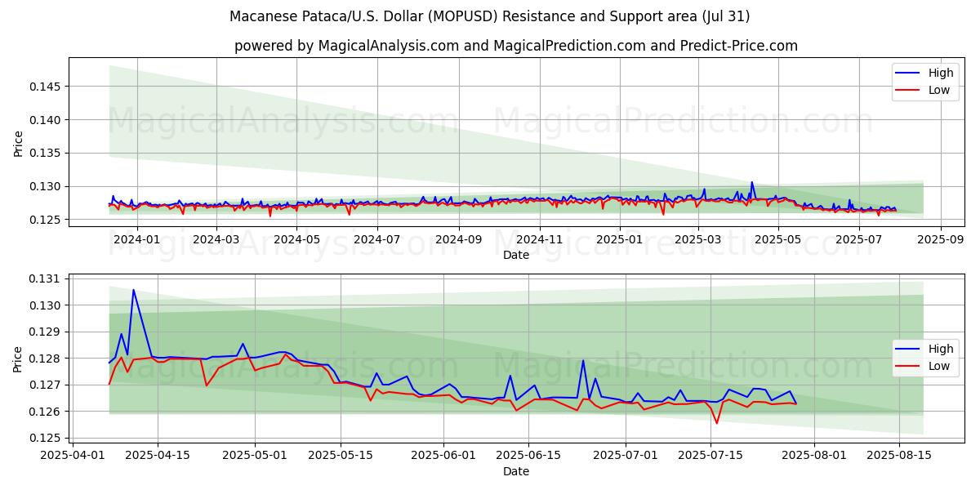Image resolution: width=980 pixels, height=490 pixels.
Task: Click the 0.128 tick on bottom chart
Action: coord(46,359)
